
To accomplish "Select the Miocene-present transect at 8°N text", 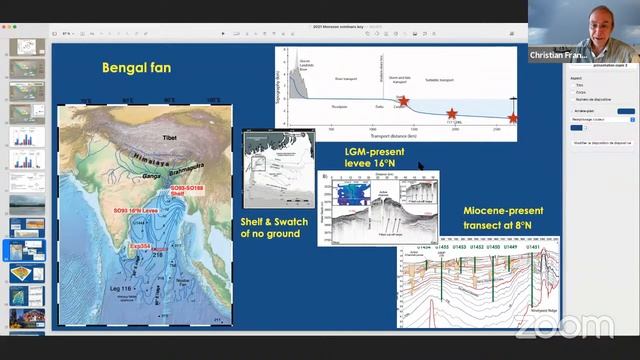I will point(503,218).
